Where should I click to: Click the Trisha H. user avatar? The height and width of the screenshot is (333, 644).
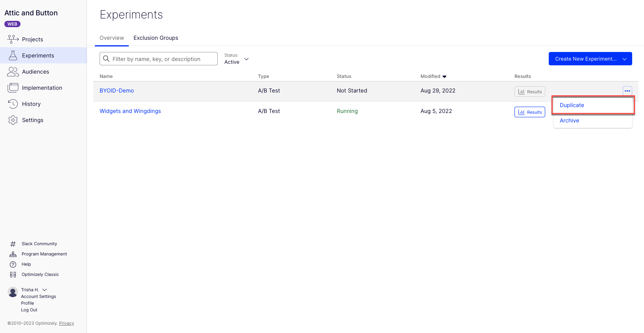(x=13, y=292)
